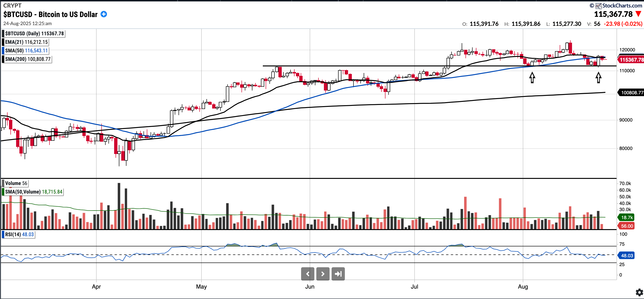Click the first upward arrow annotation in August
644x299 pixels.
[532, 77]
